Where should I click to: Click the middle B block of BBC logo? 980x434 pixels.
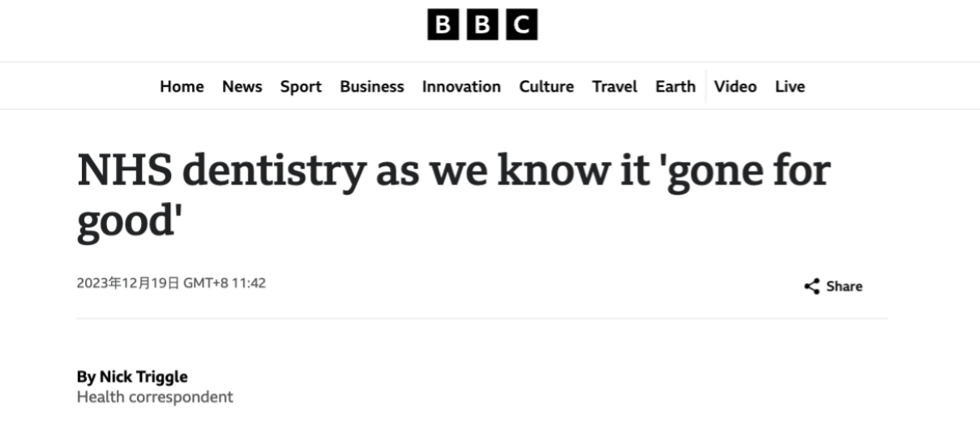coord(482,25)
